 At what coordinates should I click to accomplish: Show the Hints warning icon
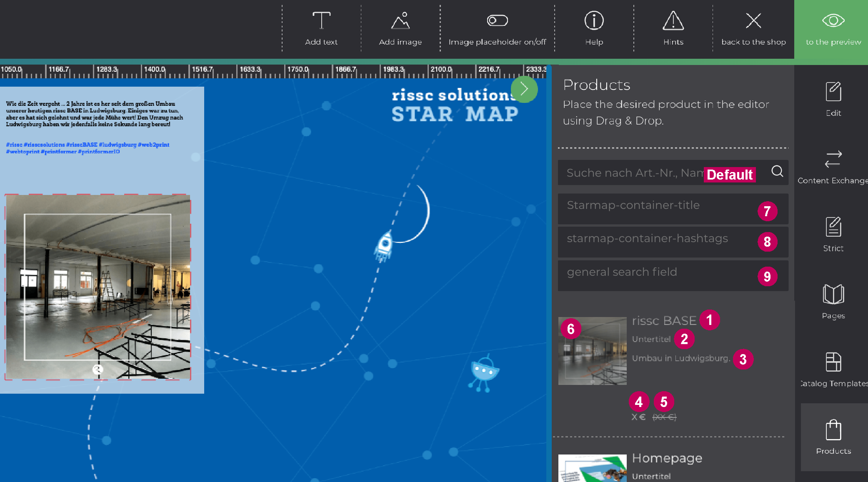tap(673, 21)
